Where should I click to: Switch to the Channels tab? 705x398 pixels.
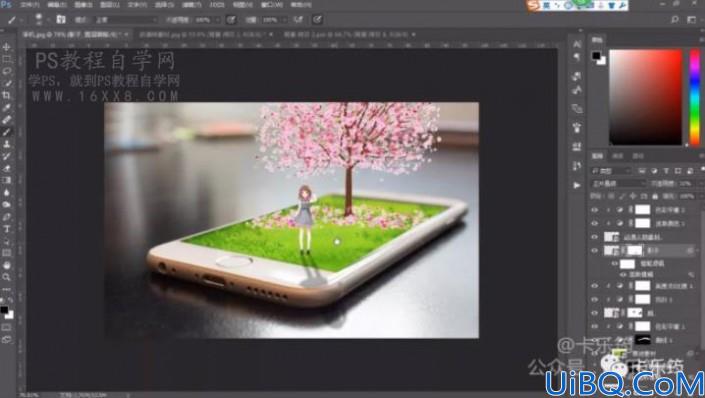pyautogui.click(x=618, y=156)
